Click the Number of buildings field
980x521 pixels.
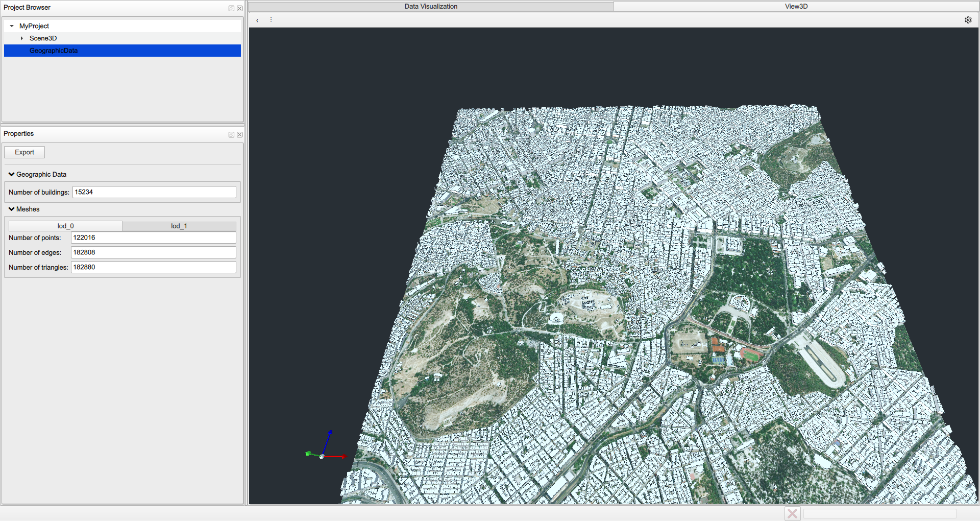tap(154, 192)
